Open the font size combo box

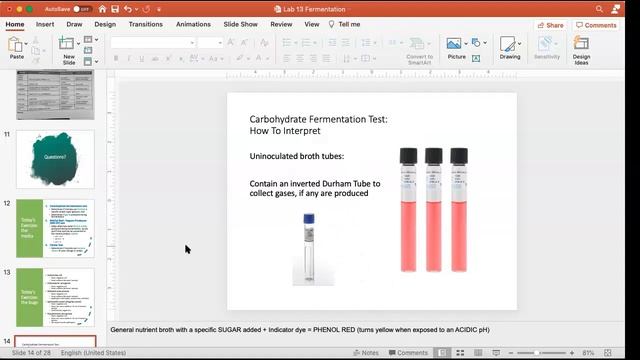[210, 42]
